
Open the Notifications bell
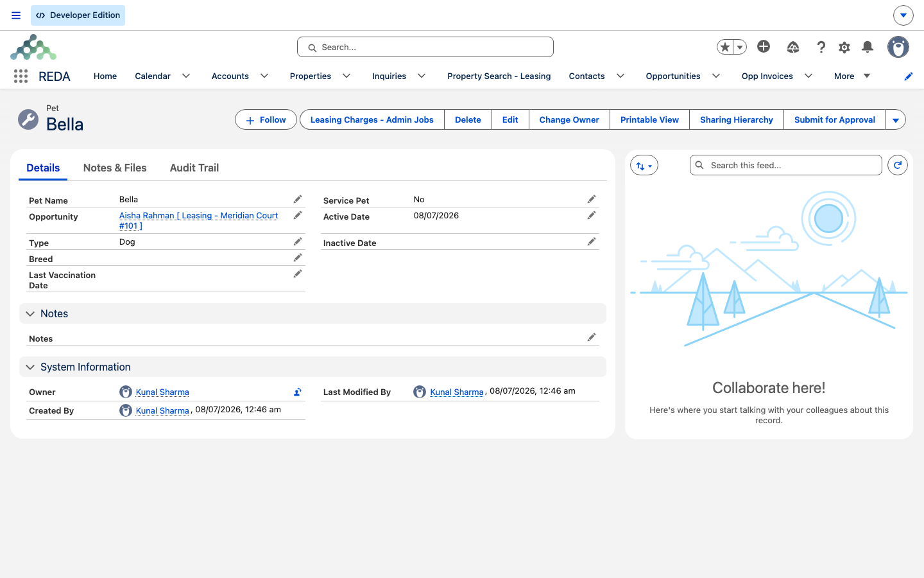(x=868, y=47)
